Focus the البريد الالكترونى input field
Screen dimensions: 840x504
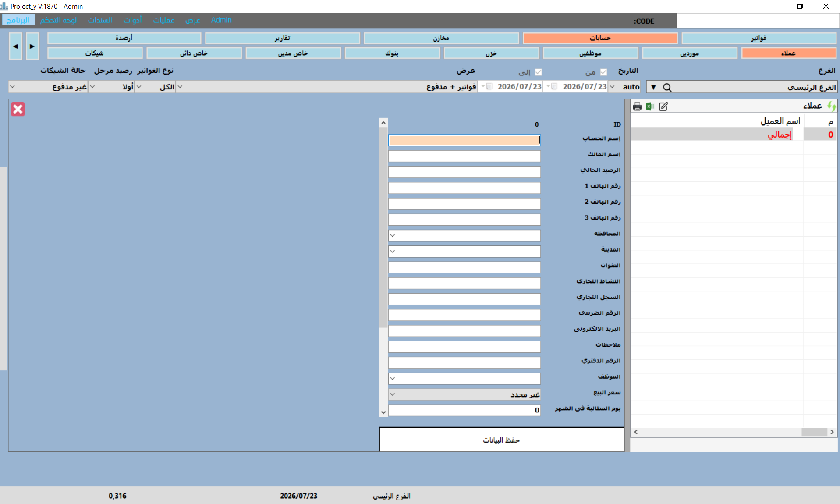464,331
